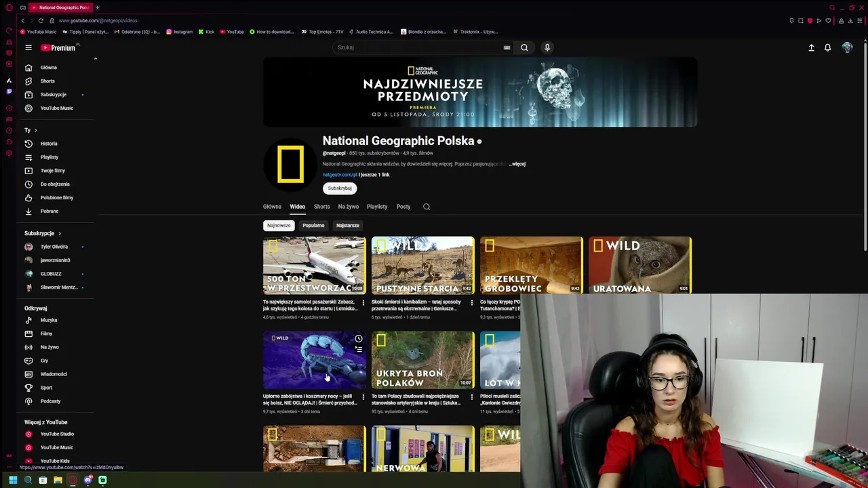Open the YouTube hamburger guide menu
Screen dimensions: 868x488
[x=28, y=47]
